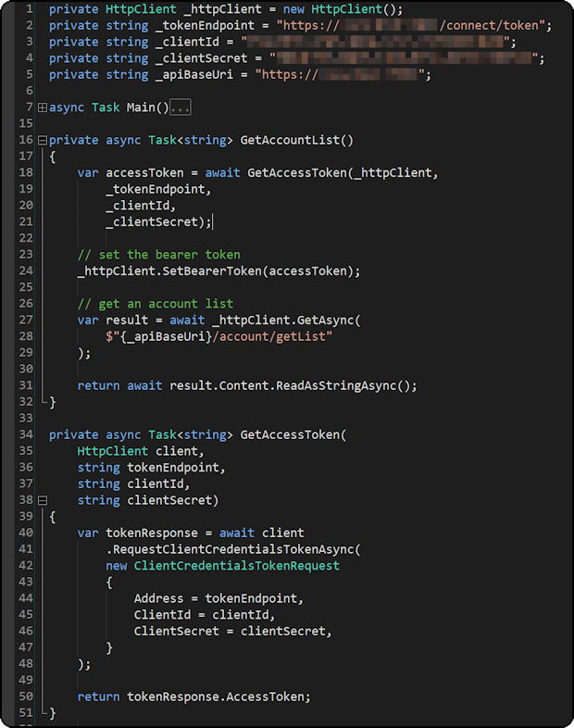Click the GetAccountList method name on line 16
The width and height of the screenshot is (574, 728).
point(290,141)
